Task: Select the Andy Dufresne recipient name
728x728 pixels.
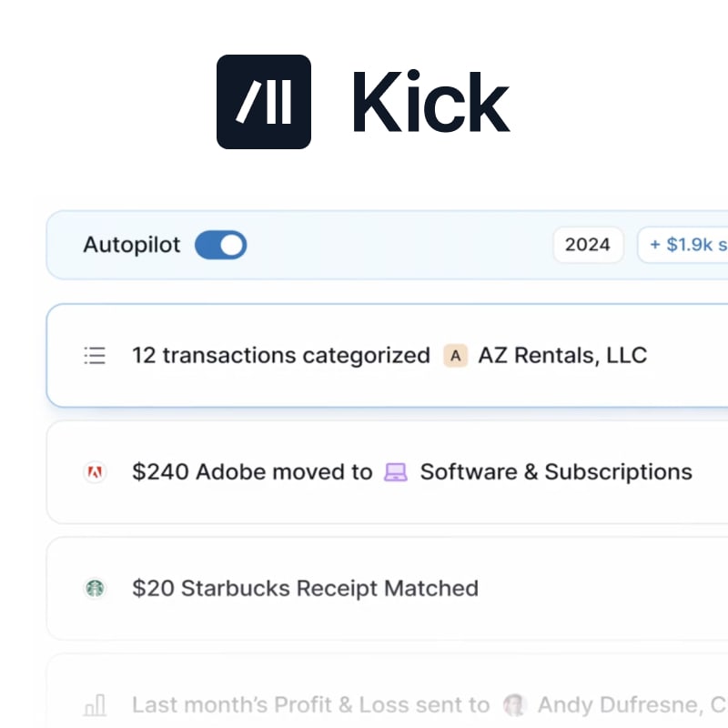Action: pos(619,705)
